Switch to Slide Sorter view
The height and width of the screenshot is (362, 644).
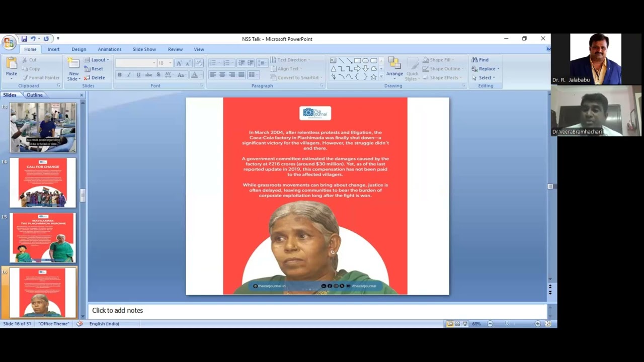coord(457,324)
